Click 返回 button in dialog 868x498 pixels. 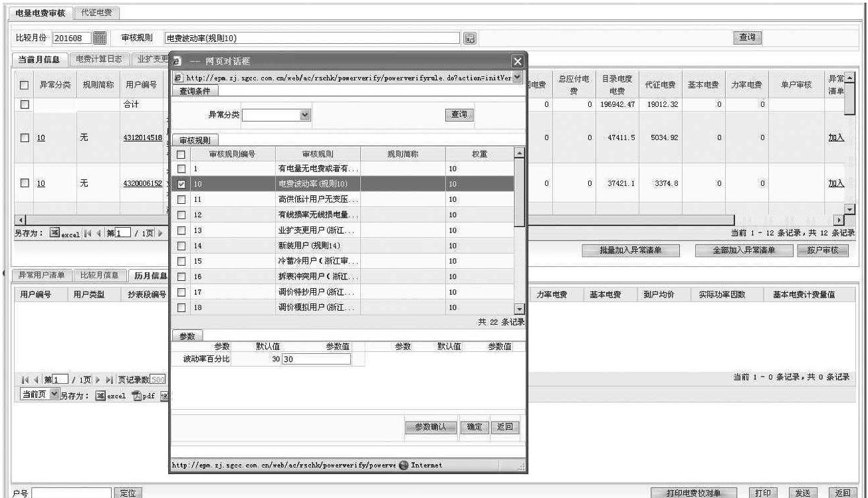point(506,427)
